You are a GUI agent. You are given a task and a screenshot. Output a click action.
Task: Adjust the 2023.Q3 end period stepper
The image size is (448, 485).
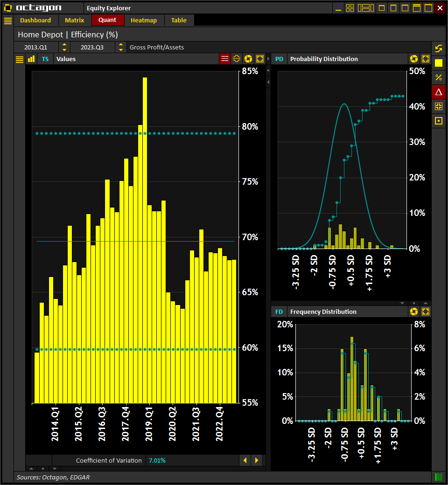tap(121, 47)
